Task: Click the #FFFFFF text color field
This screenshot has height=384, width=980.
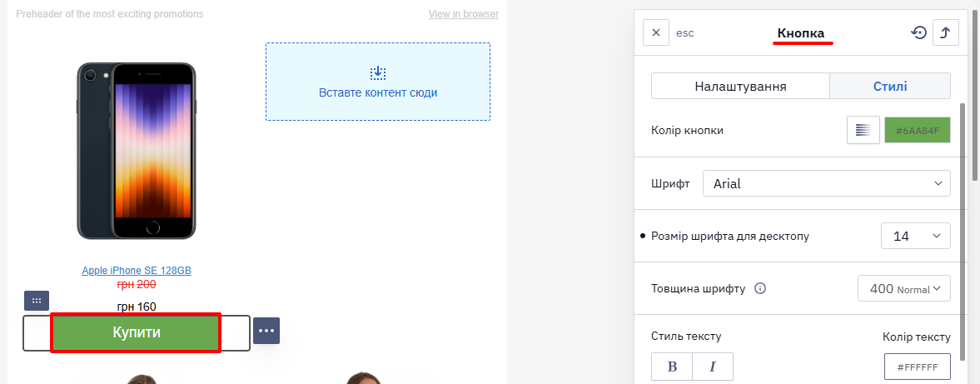Action: (x=918, y=367)
